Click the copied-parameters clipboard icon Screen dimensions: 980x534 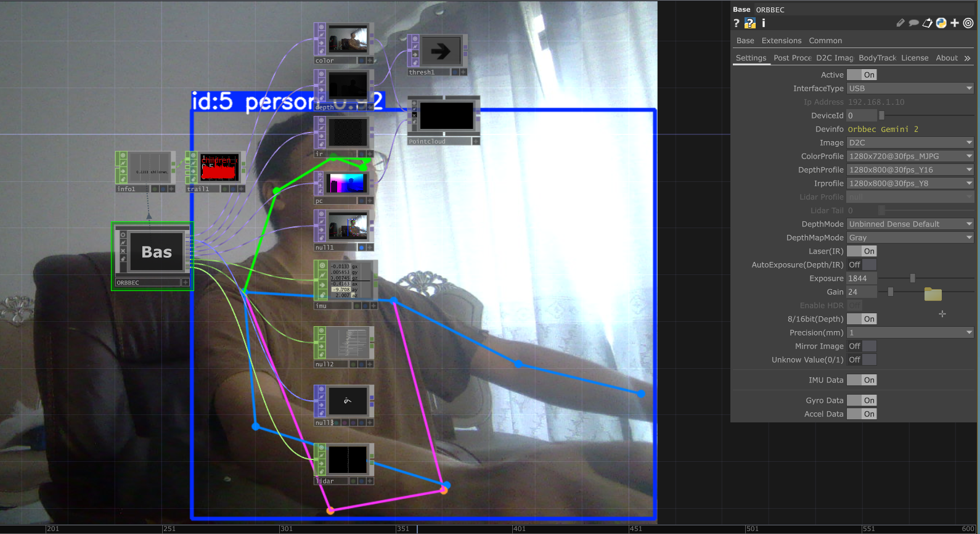pyautogui.click(x=927, y=23)
